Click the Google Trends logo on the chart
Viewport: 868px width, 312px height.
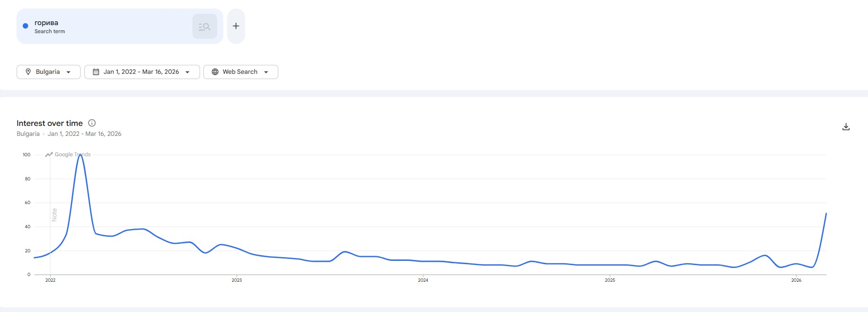pyautogui.click(x=68, y=154)
